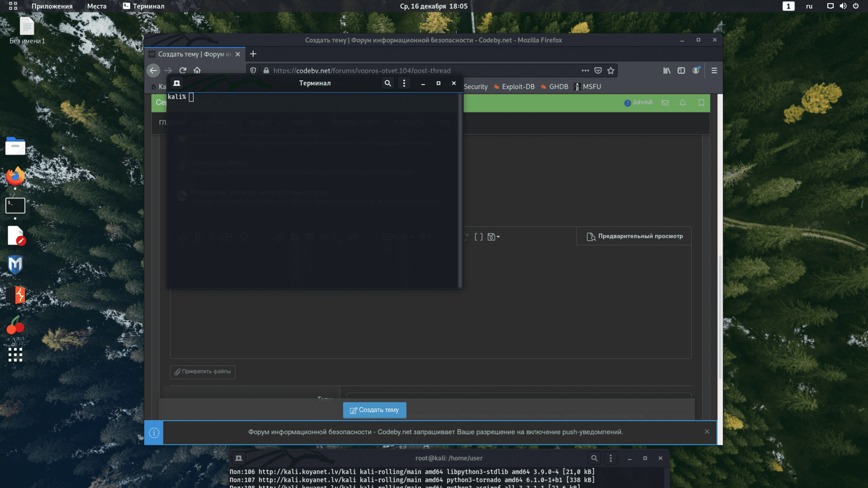Toggle the Firefox sidebar view
The width and height of the screenshot is (868, 488).
(x=681, y=70)
